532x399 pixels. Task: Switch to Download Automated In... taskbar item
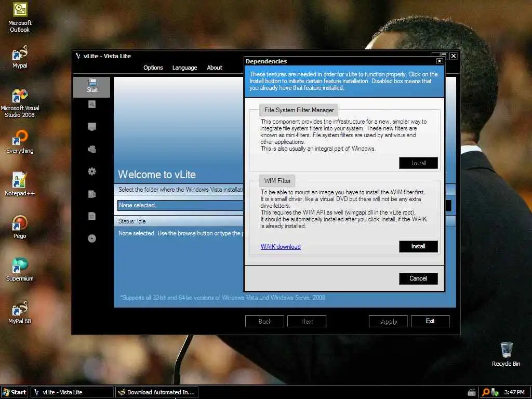click(157, 392)
